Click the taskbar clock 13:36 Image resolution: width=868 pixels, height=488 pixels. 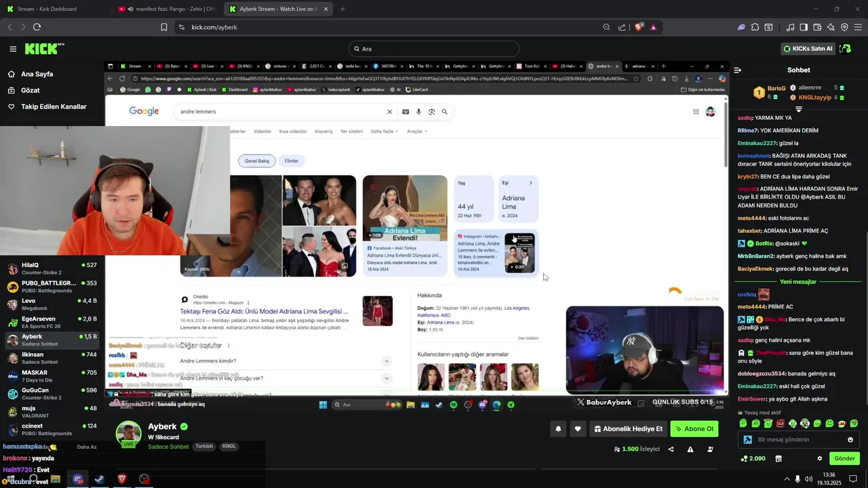click(829, 479)
